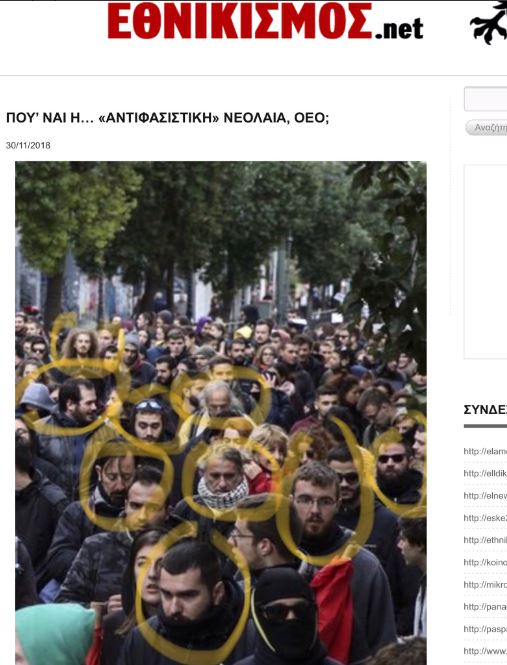Click the empty sidebar widget box
The image size is (507, 665).
pos(485,262)
